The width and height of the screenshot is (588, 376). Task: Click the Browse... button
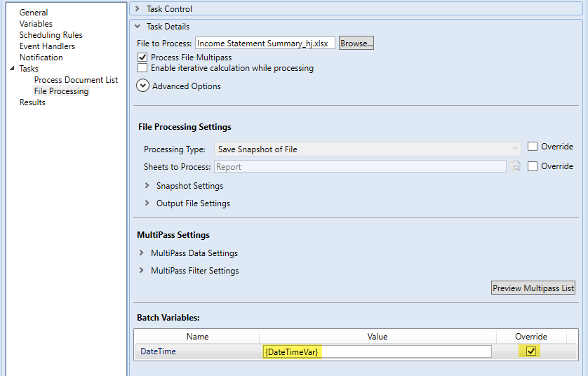pos(356,43)
